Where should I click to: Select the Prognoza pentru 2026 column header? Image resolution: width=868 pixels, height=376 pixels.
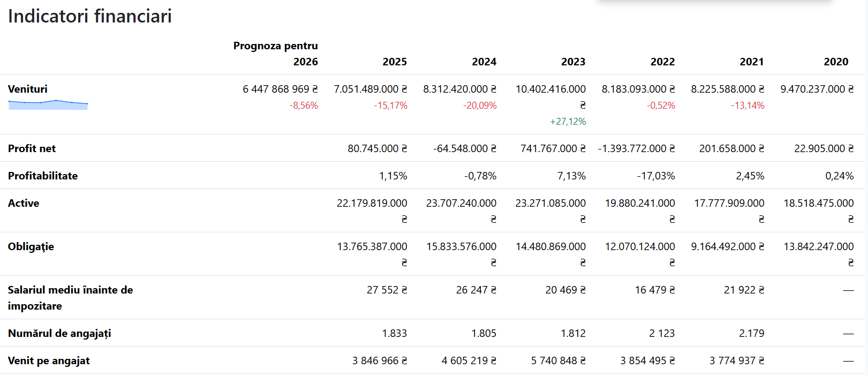click(x=276, y=54)
